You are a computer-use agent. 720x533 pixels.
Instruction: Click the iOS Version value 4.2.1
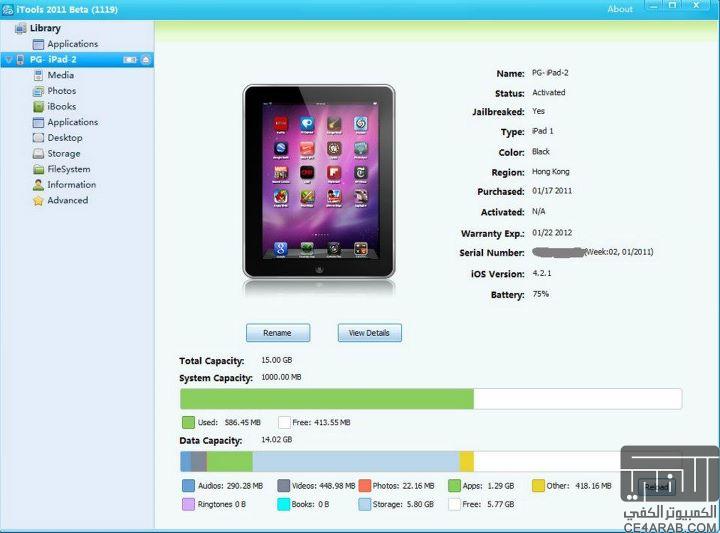point(542,273)
